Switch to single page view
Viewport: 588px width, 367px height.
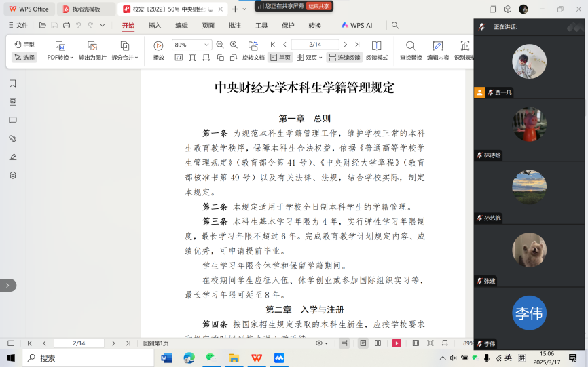click(x=280, y=58)
